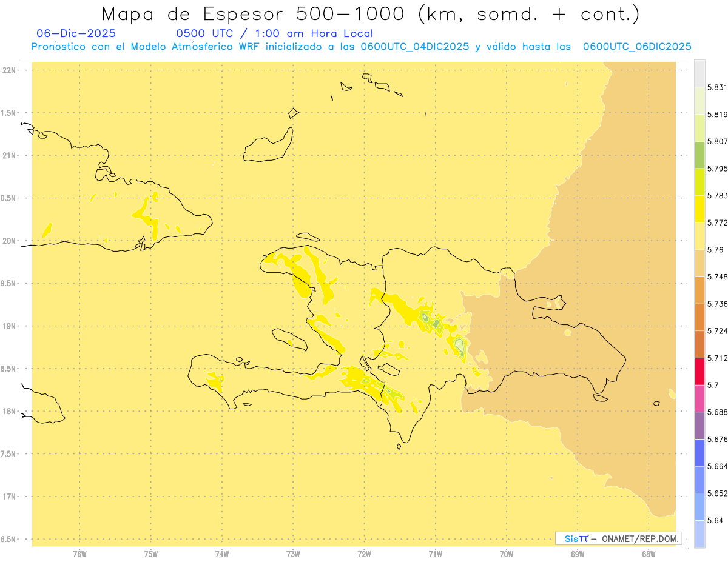Click the green colorbar swatch below 5.807

point(699,155)
